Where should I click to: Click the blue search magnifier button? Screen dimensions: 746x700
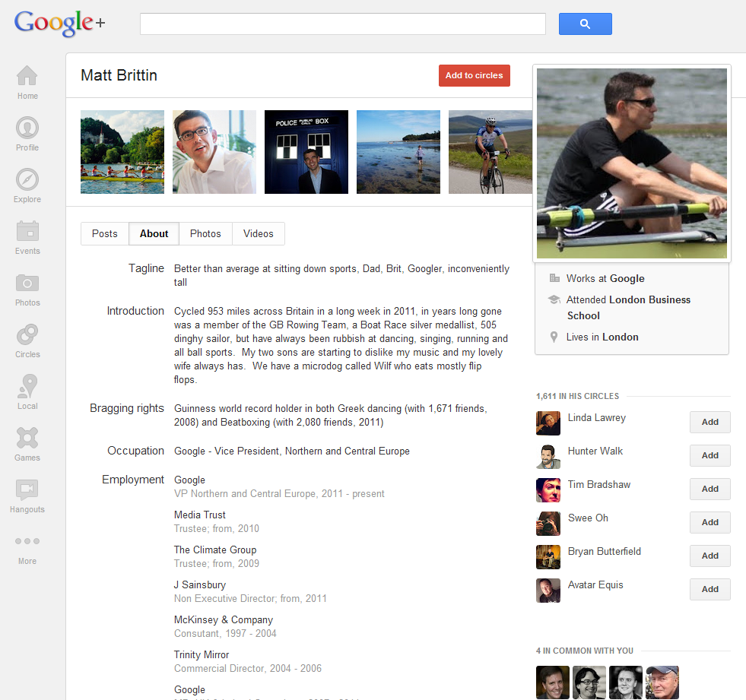click(586, 24)
